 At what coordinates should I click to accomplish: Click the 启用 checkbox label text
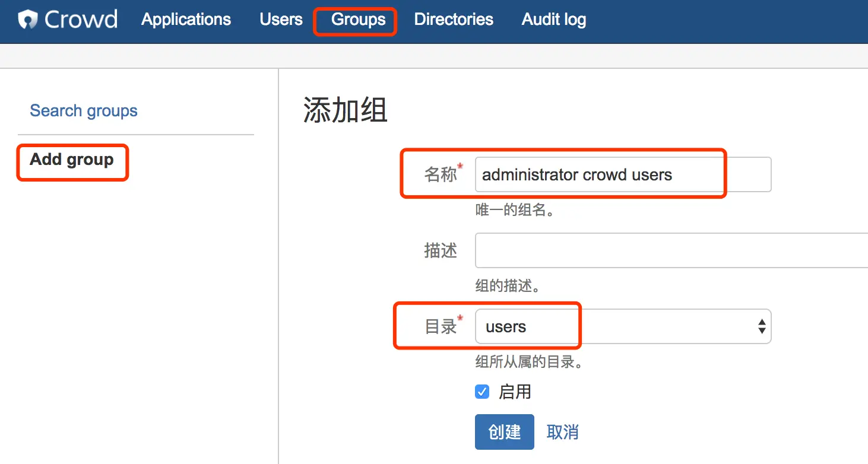point(515,392)
